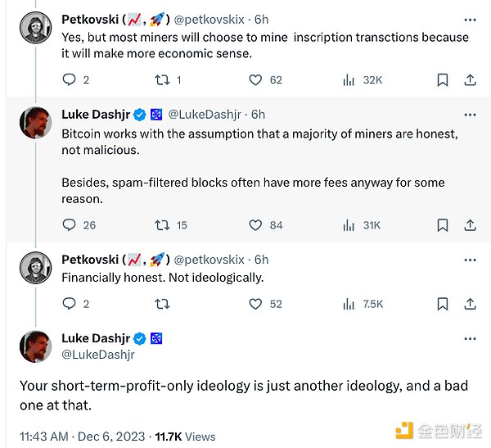Reply to Petkovski's first tweet about miners
The image size is (491, 448).
(x=70, y=79)
